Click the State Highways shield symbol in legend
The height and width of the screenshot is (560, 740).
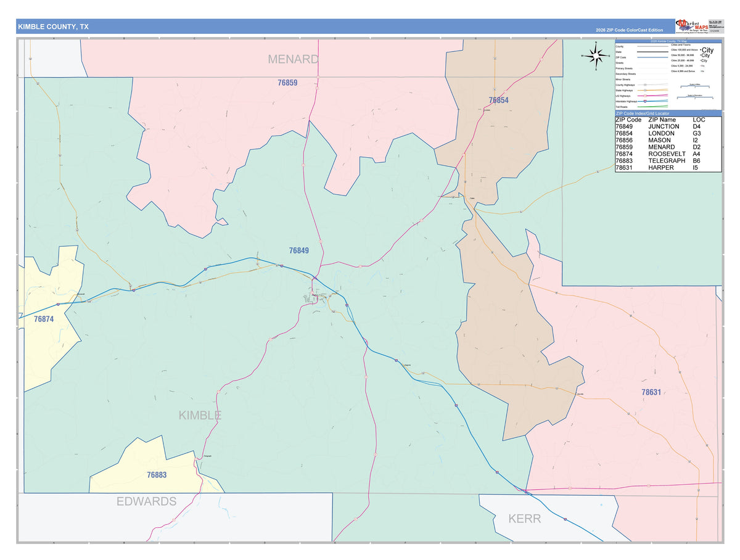645,90
